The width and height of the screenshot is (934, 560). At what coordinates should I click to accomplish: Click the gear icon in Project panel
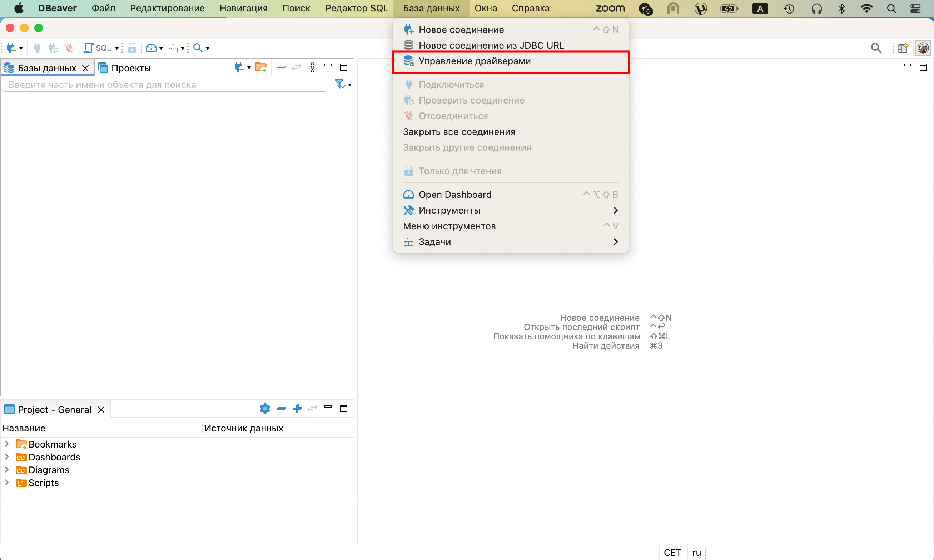(x=265, y=408)
